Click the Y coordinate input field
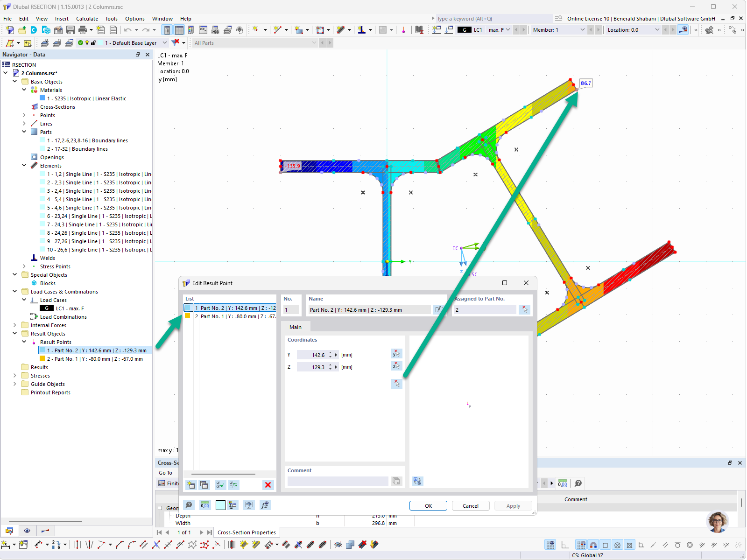Screen dimensions: 747x560 (311, 355)
